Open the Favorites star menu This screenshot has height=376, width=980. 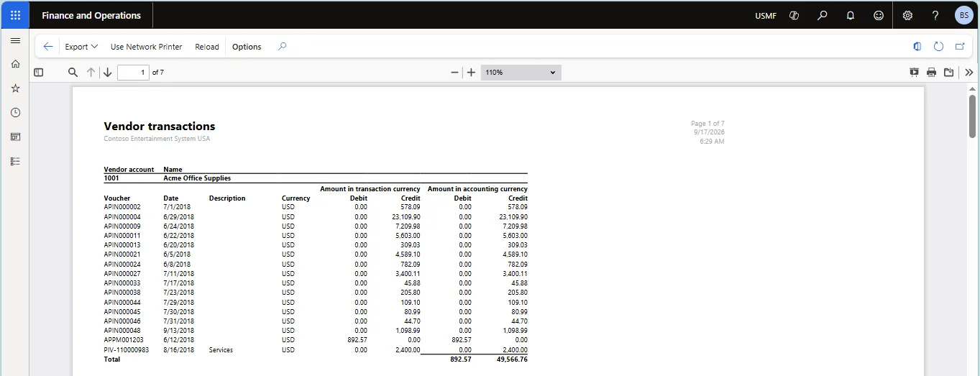pos(15,88)
